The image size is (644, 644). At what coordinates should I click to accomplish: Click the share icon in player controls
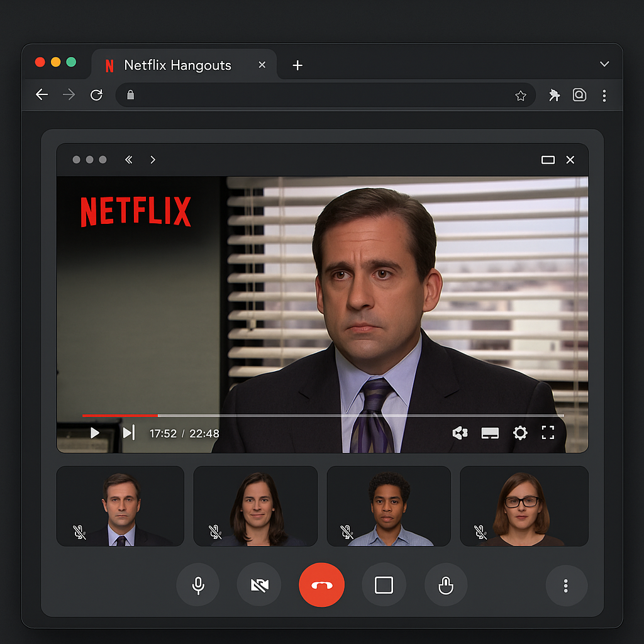coord(460,433)
